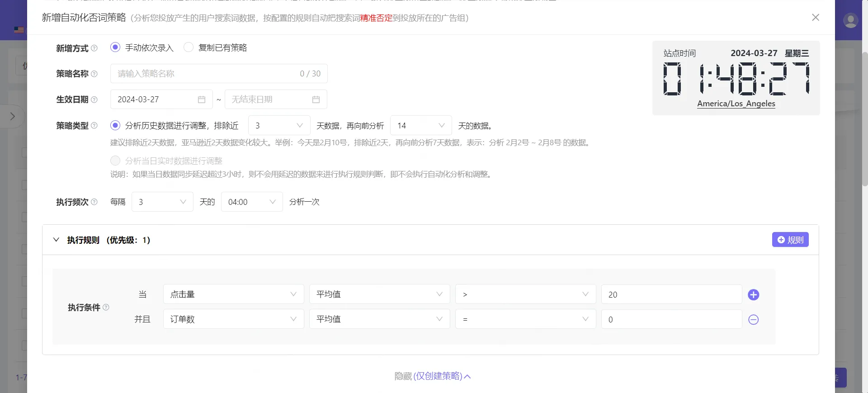Expand the left sidebar arrow

tap(13, 116)
